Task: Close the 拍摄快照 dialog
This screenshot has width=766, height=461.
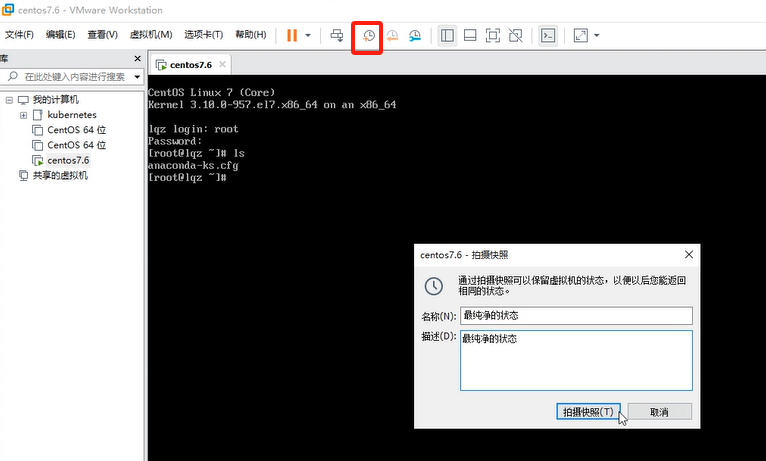Action: [689, 254]
